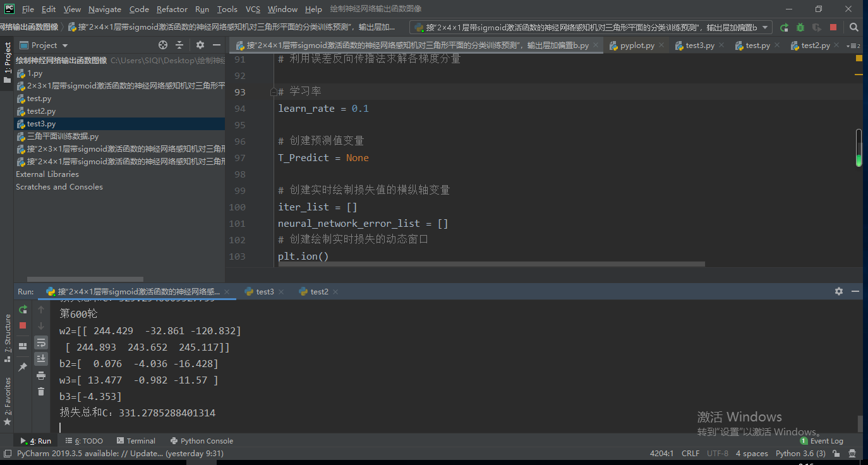Close the test.py editor tab

click(x=777, y=45)
